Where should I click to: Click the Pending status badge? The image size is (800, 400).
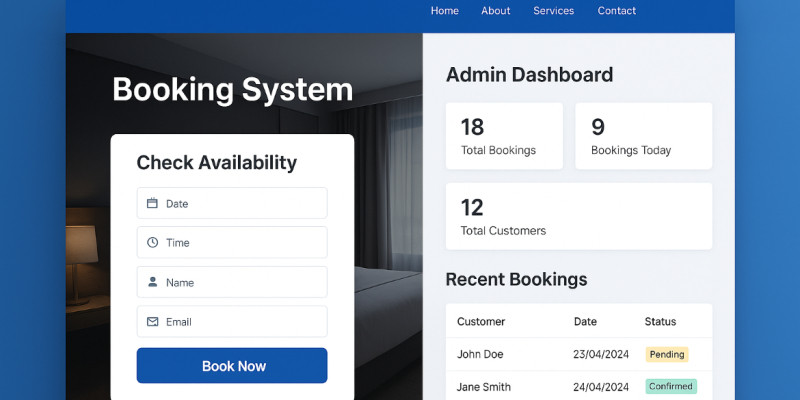pyautogui.click(x=666, y=354)
